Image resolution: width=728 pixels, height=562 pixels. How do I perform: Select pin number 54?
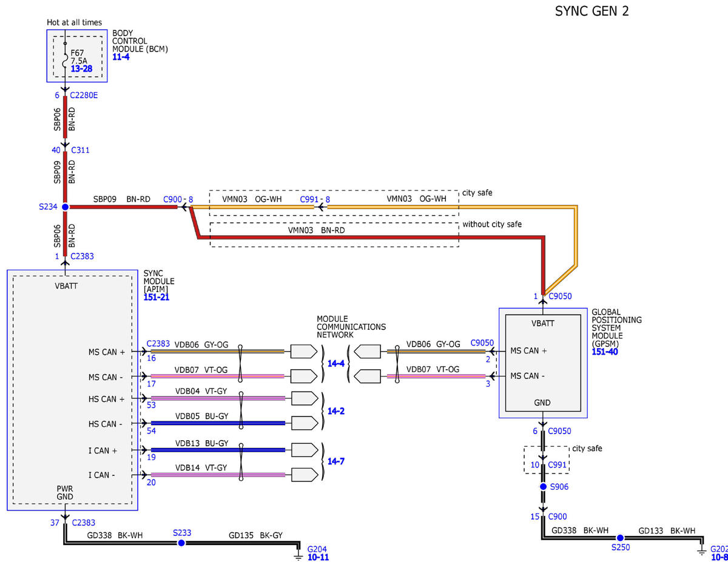coord(151,430)
